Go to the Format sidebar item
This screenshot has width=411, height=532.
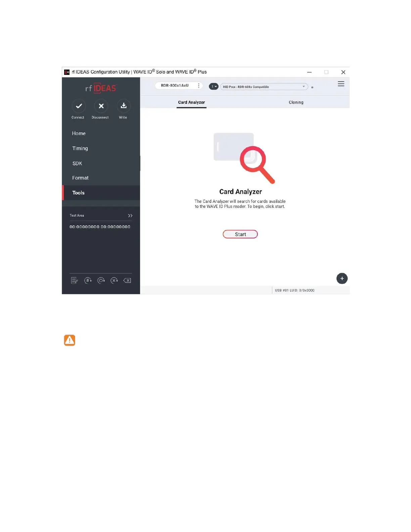coord(80,178)
